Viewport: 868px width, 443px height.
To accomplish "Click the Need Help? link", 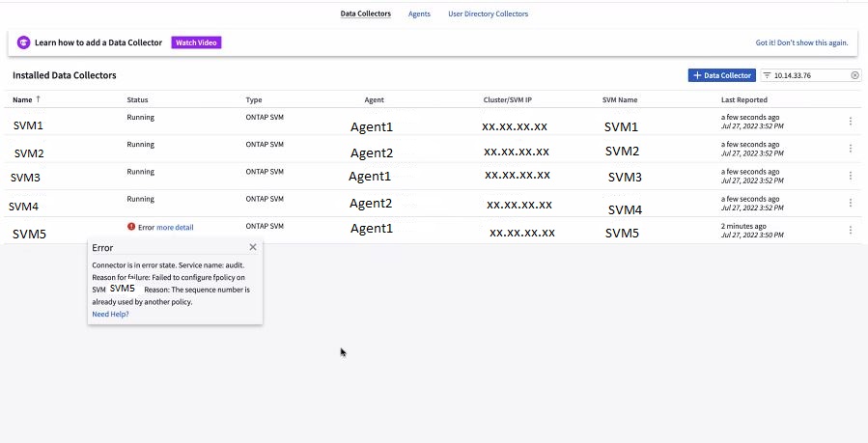I will [x=110, y=314].
